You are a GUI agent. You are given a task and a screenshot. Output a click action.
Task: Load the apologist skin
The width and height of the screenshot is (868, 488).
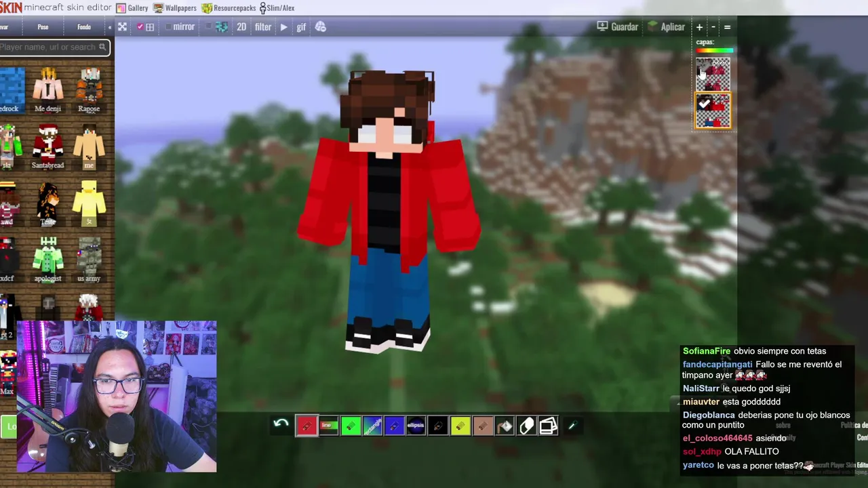click(47, 260)
